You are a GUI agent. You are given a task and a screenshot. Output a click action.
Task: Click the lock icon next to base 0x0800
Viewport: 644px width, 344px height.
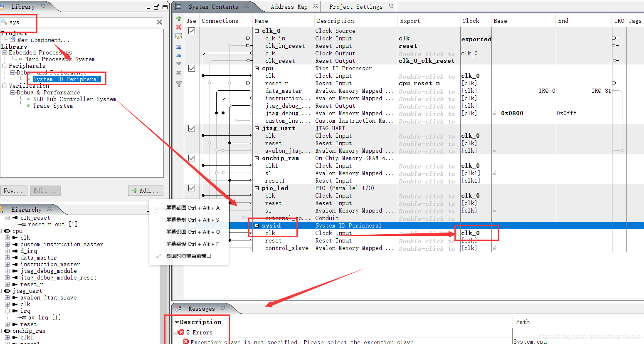click(495, 113)
